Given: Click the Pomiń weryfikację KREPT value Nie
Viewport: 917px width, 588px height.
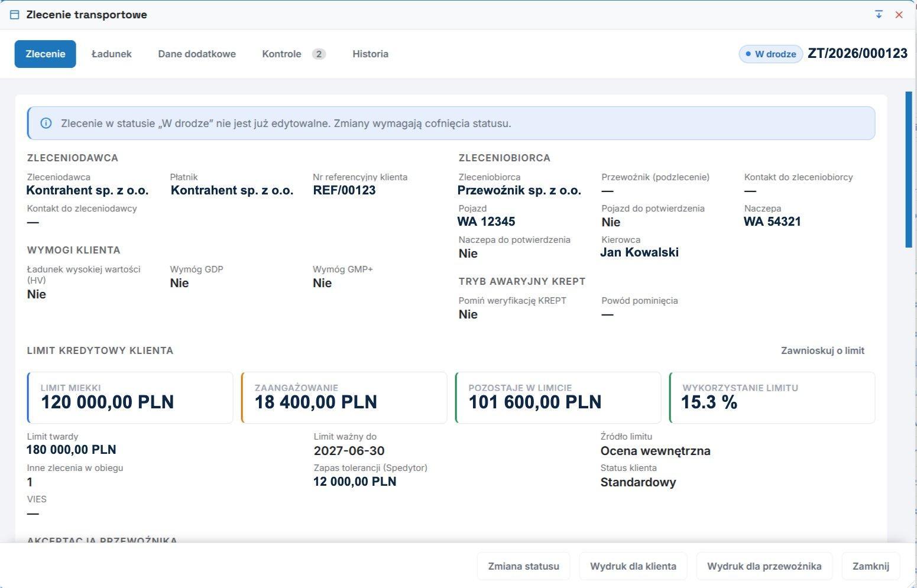Looking at the screenshot, I should pyautogui.click(x=468, y=314).
